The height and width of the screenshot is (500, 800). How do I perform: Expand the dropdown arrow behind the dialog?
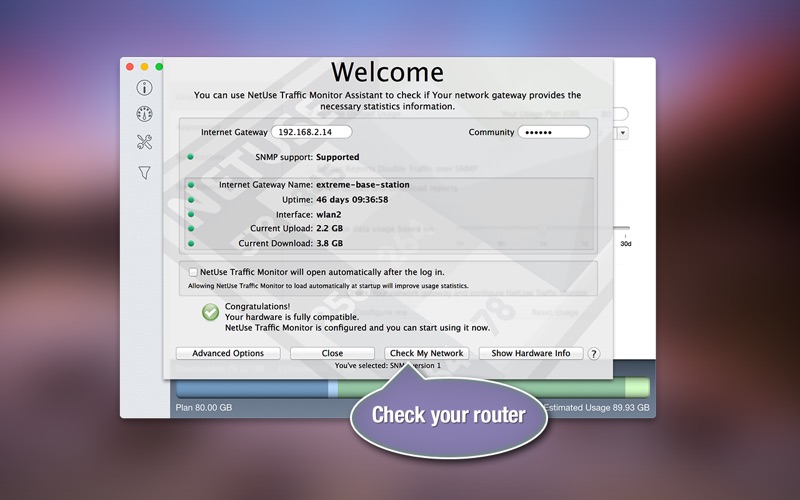pyautogui.click(x=623, y=132)
